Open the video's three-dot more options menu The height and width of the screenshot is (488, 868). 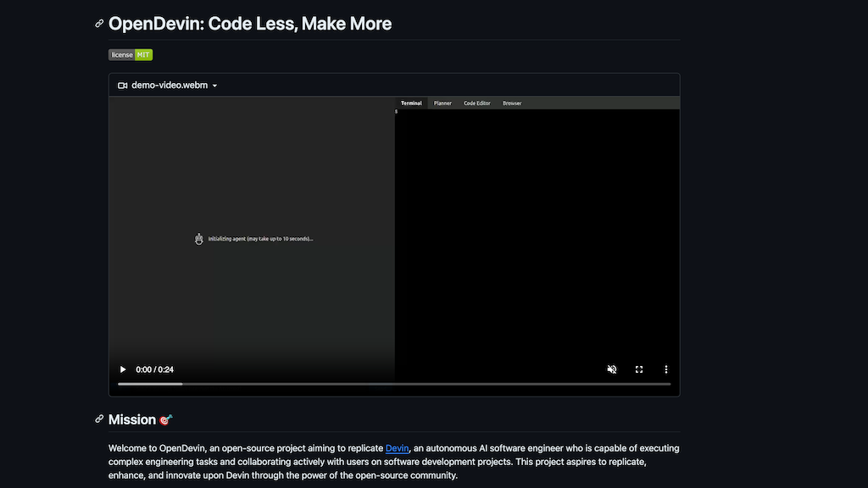(666, 369)
